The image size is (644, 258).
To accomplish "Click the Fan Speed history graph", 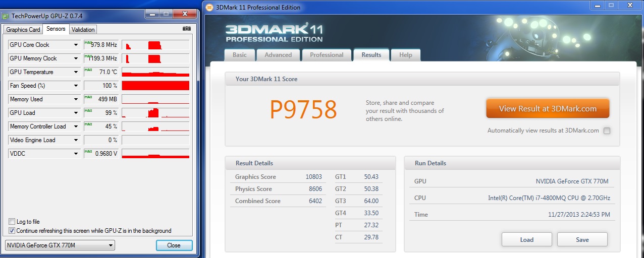I will (x=155, y=86).
